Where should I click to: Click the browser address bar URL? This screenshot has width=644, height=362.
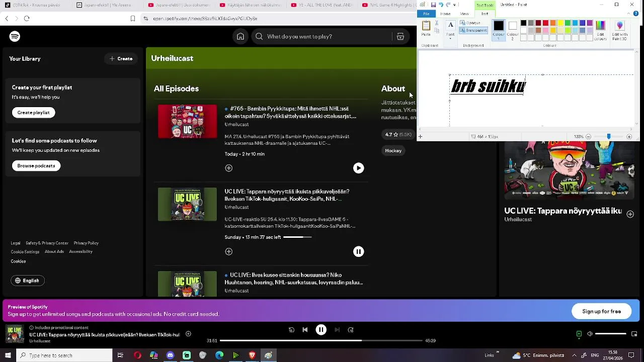(x=205, y=19)
